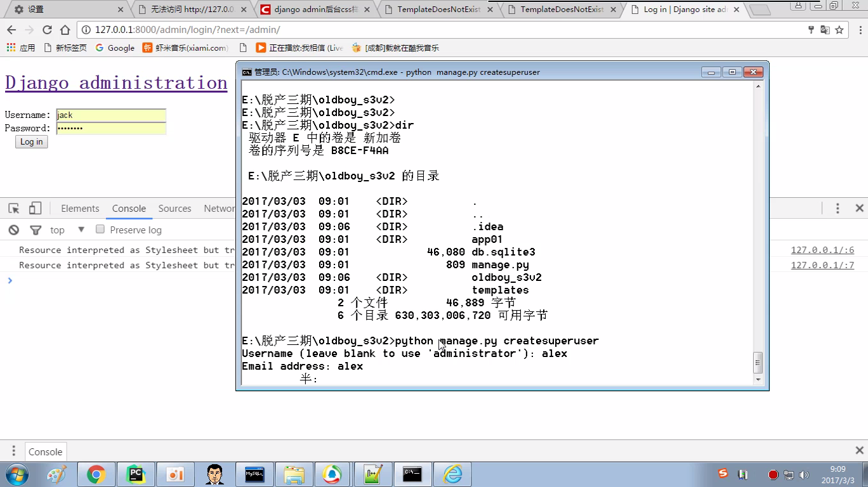
Task: Reload the current page
Action: click(47, 30)
